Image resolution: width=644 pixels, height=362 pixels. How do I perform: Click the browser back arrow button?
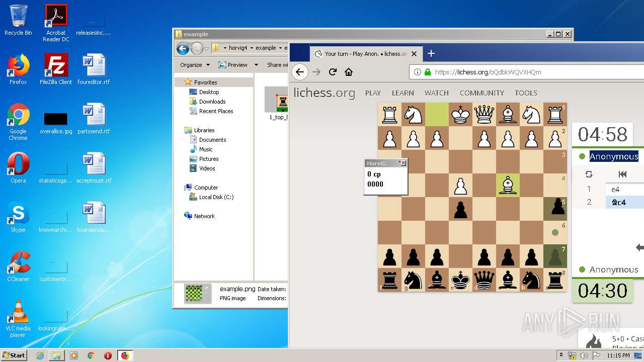click(300, 72)
